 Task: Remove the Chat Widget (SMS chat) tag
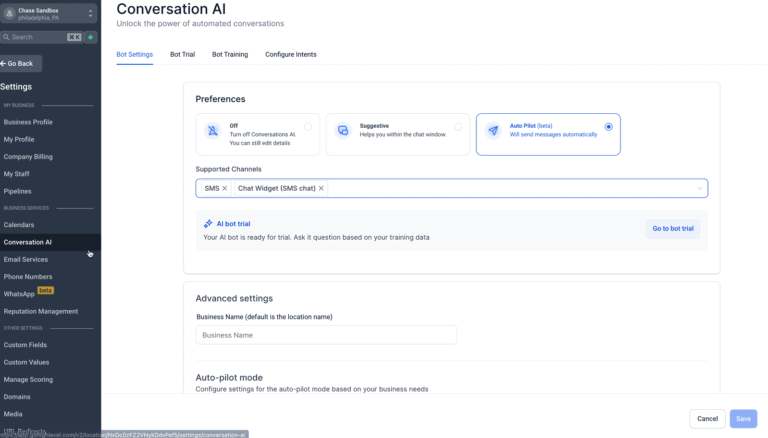[321, 188]
